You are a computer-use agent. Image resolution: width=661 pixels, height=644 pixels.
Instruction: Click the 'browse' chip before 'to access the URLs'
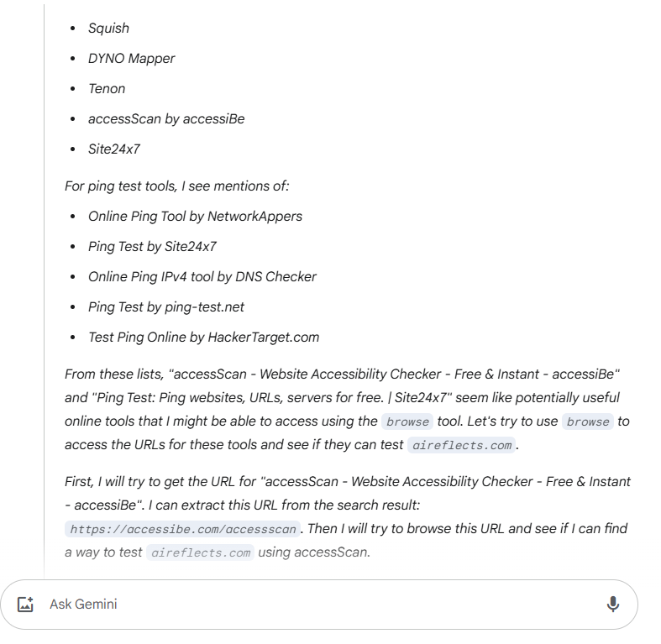(x=588, y=421)
